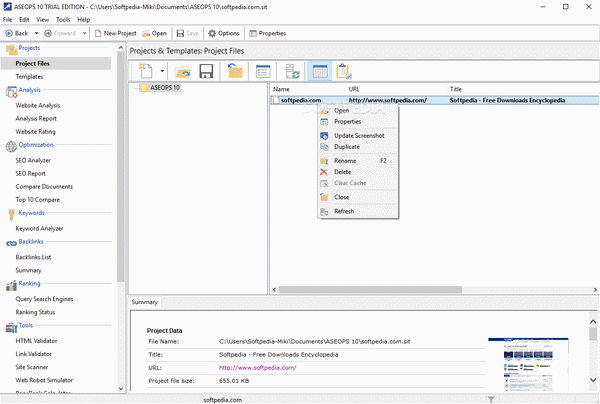Switch to the Summary tab
Screen dimensions: 600x404
(145, 302)
